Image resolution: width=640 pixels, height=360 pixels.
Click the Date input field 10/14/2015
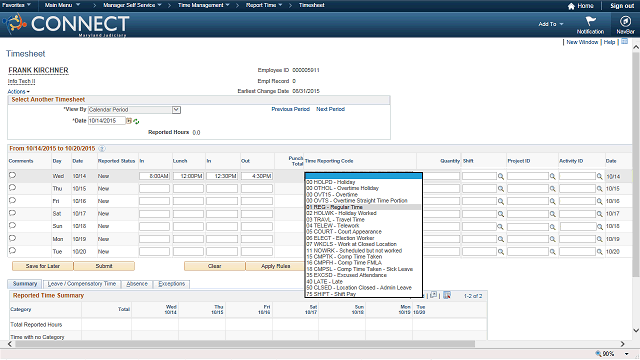pos(107,121)
